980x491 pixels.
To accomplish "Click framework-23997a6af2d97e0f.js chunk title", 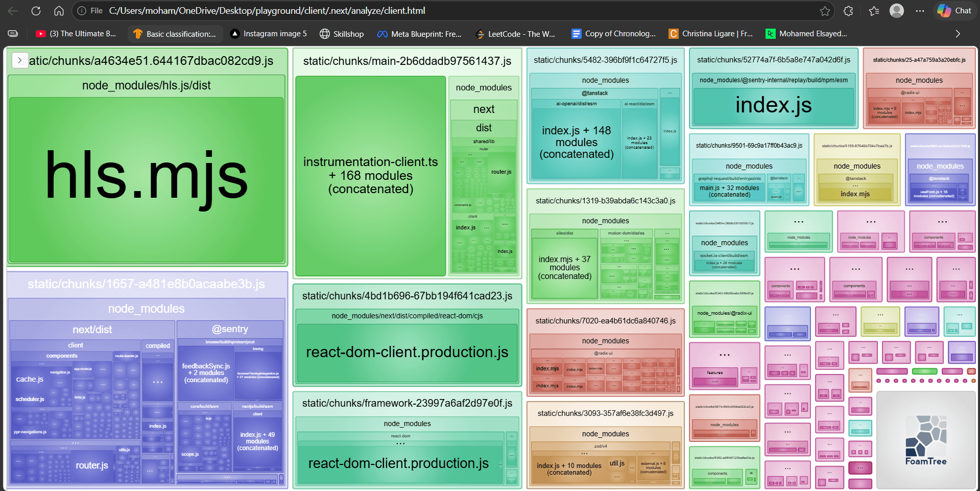I will click(x=407, y=403).
